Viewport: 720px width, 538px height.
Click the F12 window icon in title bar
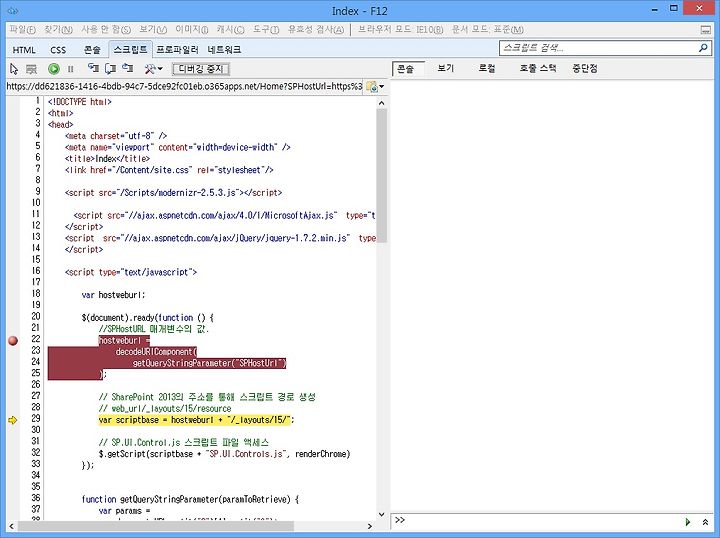point(13,11)
